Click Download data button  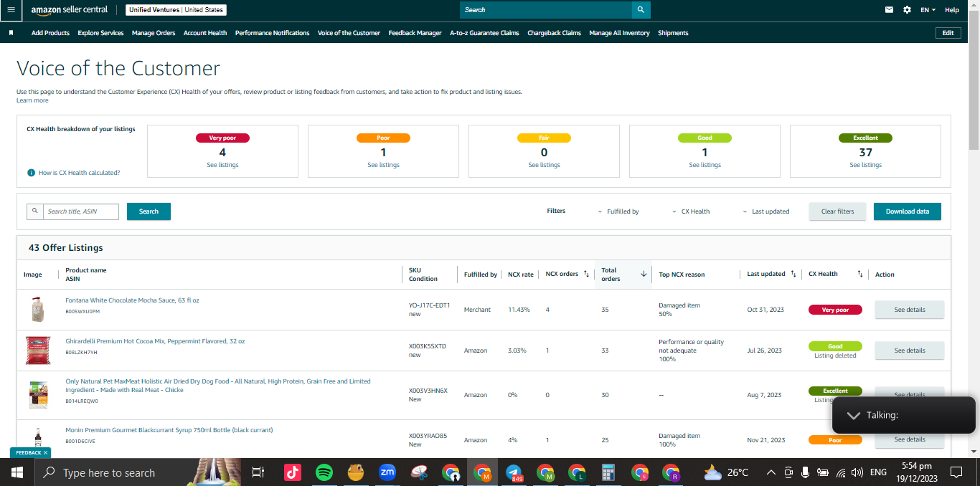[x=907, y=211]
